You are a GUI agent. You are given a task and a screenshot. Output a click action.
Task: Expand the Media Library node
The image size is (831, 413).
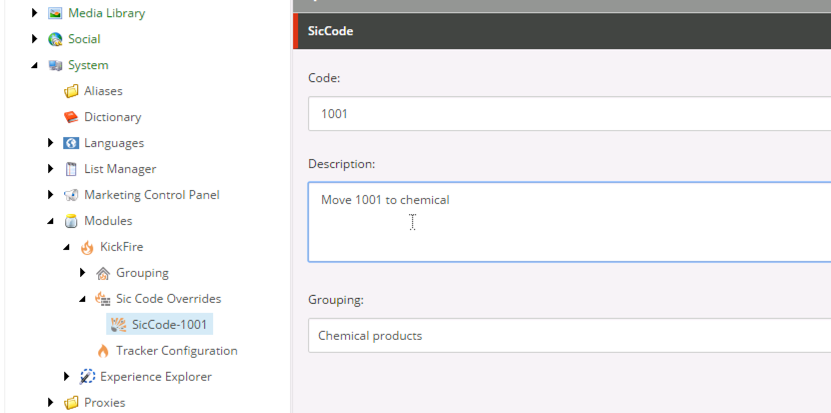pyautogui.click(x=35, y=13)
